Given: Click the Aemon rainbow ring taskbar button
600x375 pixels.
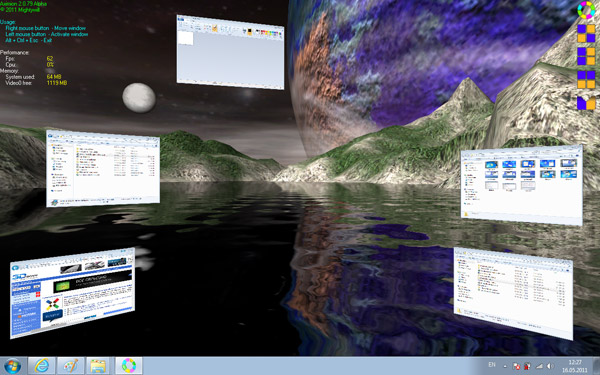Looking at the screenshot, I should 129,365.
